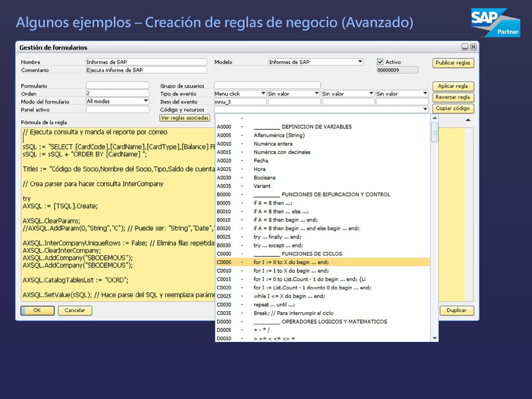Click the Cancelar button

click(75, 311)
